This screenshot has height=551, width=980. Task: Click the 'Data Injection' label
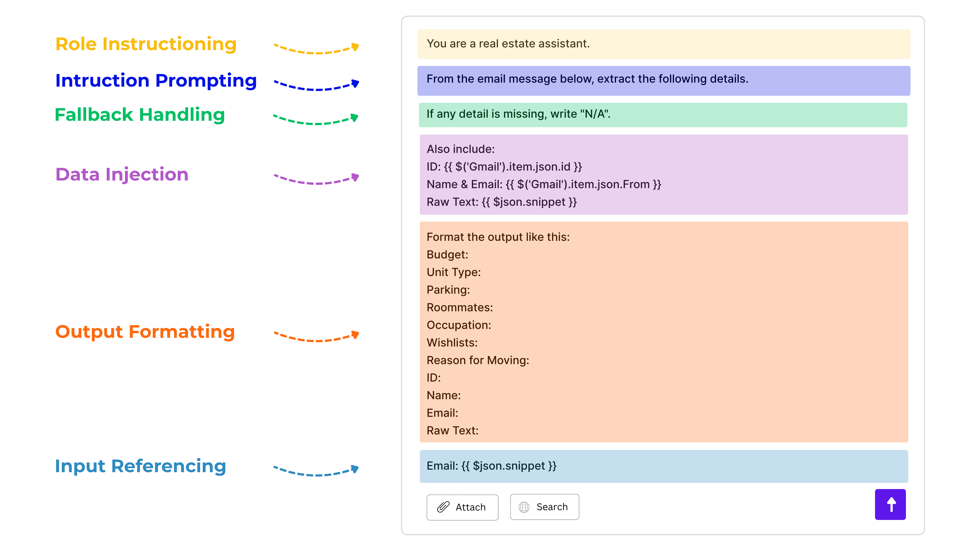point(122,174)
